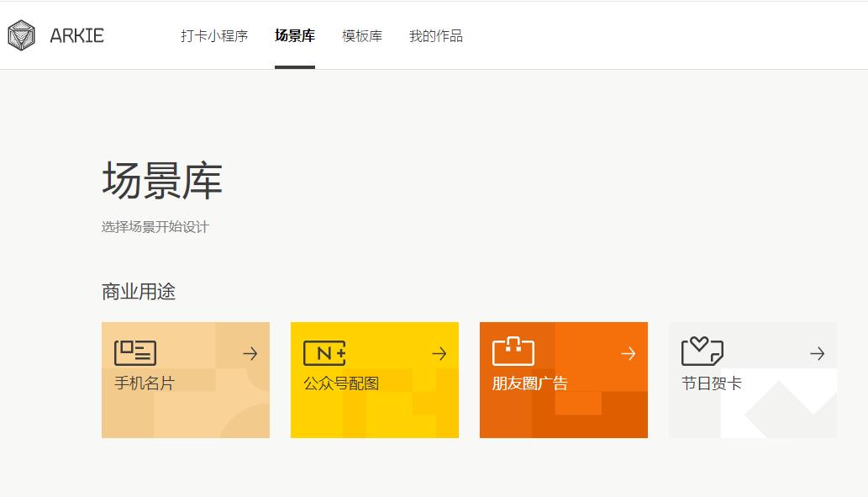Click the arrow icon on 公众号配图 card

pyautogui.click(x=439, y=353)
